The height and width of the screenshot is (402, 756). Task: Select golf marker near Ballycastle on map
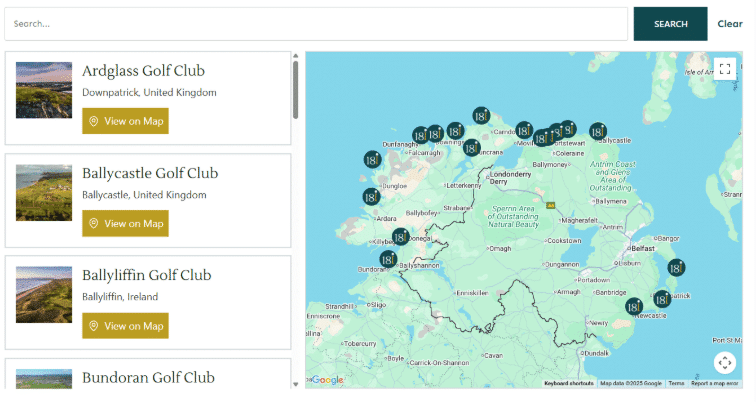tap(598, 131)
